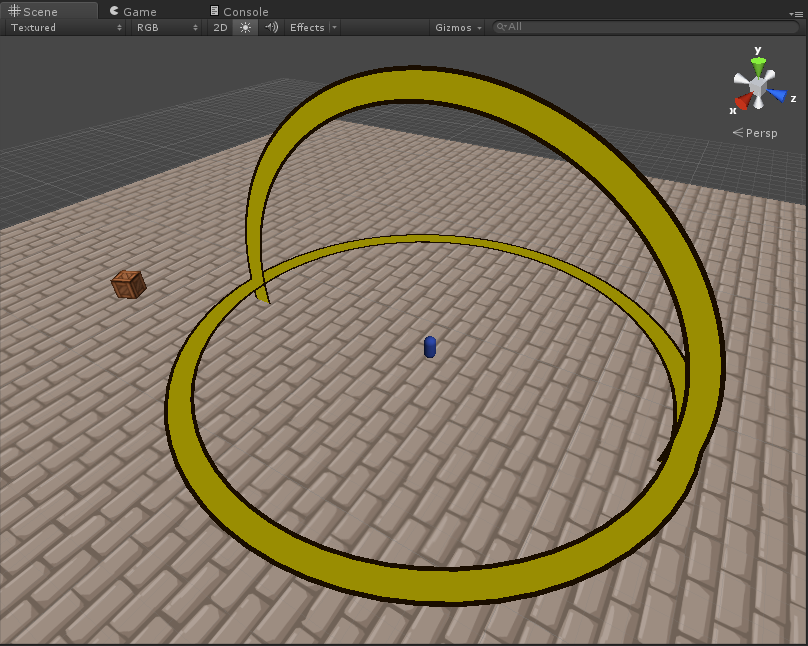808x646 pixels.
Task: Click the Console tab page icon
Action: click(214, 11)
